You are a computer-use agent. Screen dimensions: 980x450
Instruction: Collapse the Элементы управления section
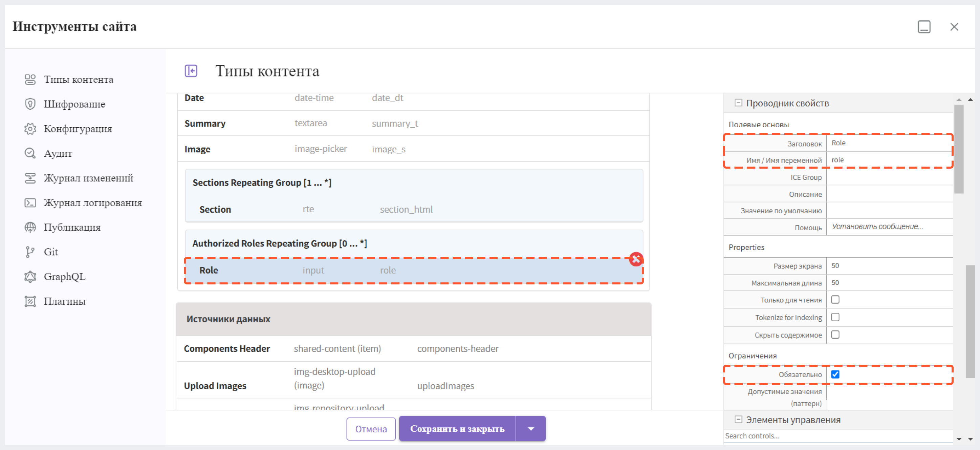738,420
